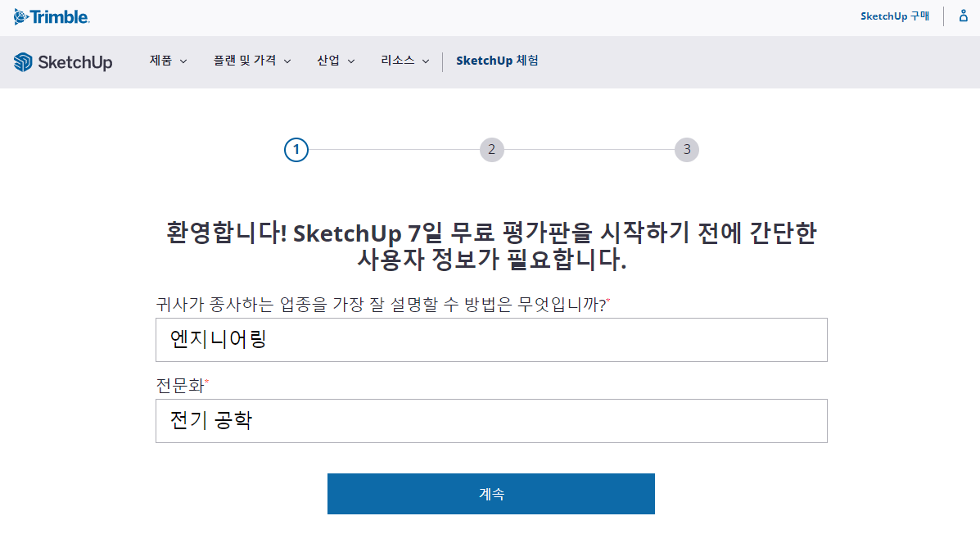Click step 3 on the progress indicator
980x534 pixels.
coord(687,150)
